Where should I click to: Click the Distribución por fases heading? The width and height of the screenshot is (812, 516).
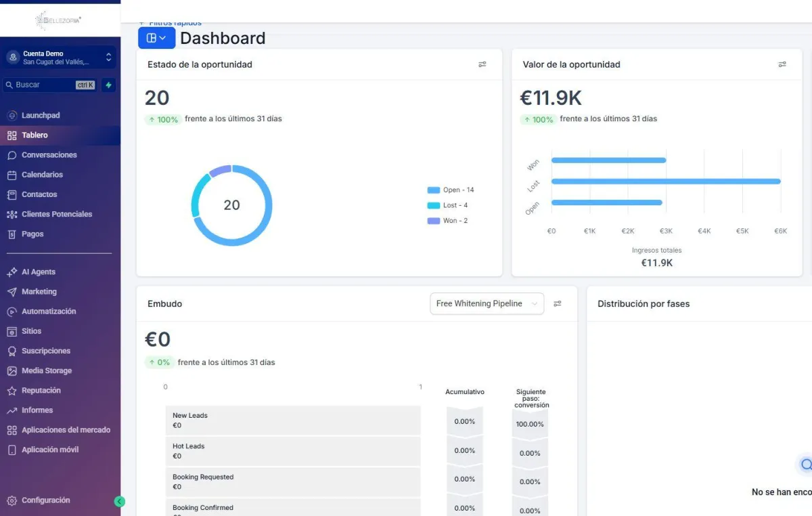click(644, 304)
